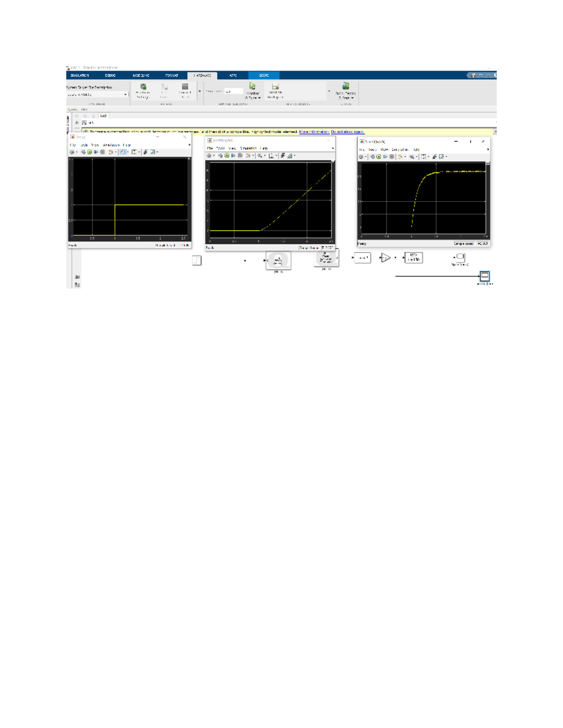Image resolution: width=563 pixels, height=728 pixels.
Task: Click the Stop Time input field
Action: coord(233,91)
